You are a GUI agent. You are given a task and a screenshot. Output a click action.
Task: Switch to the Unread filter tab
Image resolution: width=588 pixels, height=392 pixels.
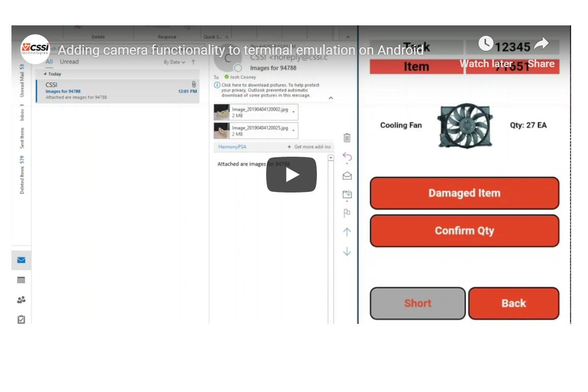(x=69, y=62)
